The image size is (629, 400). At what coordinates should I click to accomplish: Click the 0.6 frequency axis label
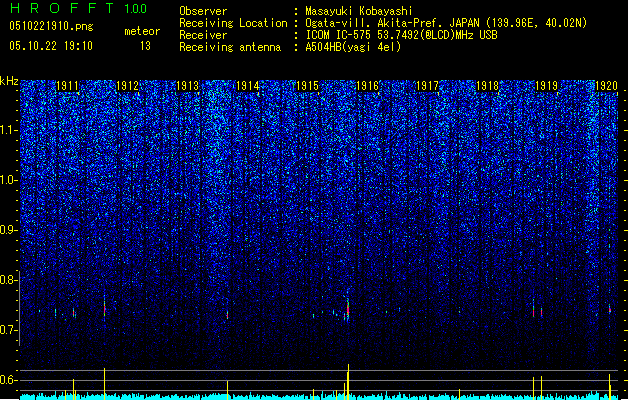point(9,380)
